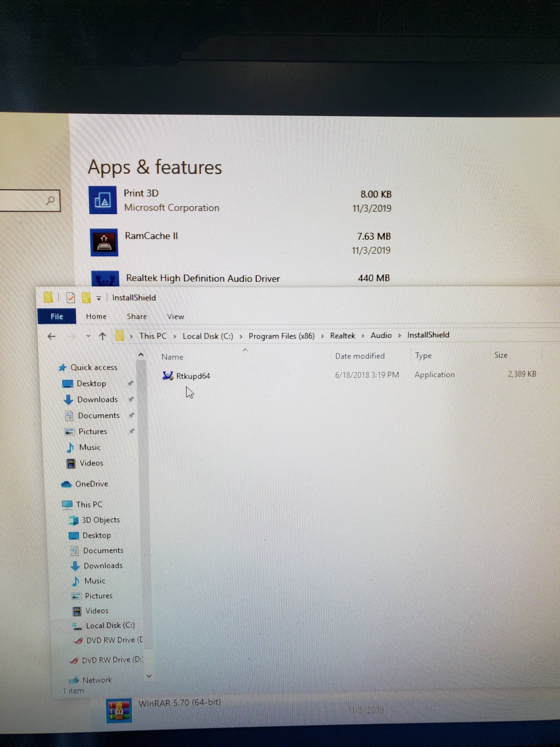
Task: Select DVD RW Drive (D:) bottom entry
Action: (113, 660)
